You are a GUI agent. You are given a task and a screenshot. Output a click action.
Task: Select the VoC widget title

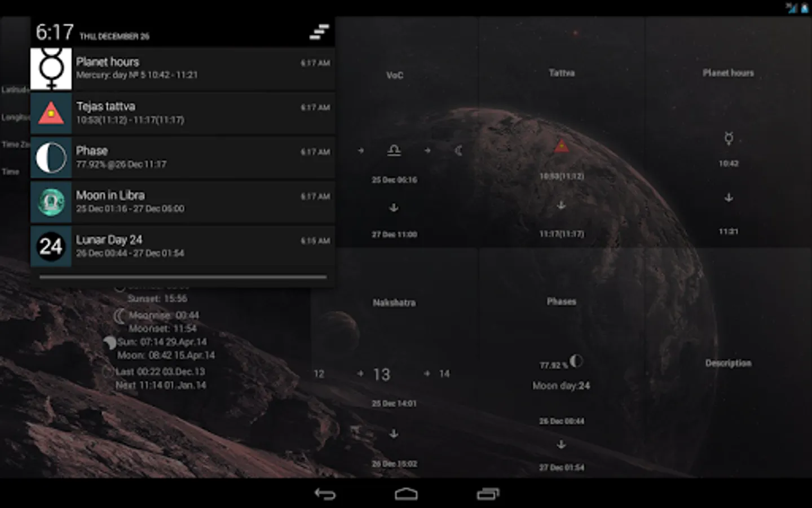coord(395,75)
